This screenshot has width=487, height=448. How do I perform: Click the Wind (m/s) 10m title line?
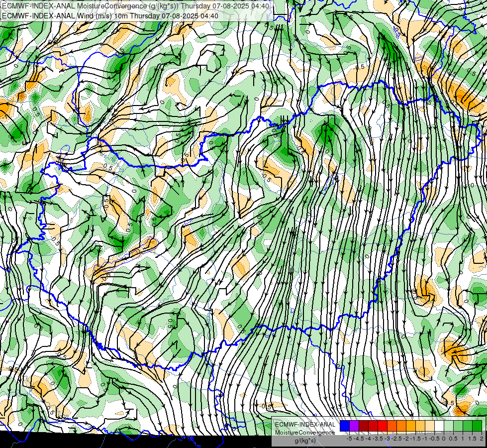110,16
